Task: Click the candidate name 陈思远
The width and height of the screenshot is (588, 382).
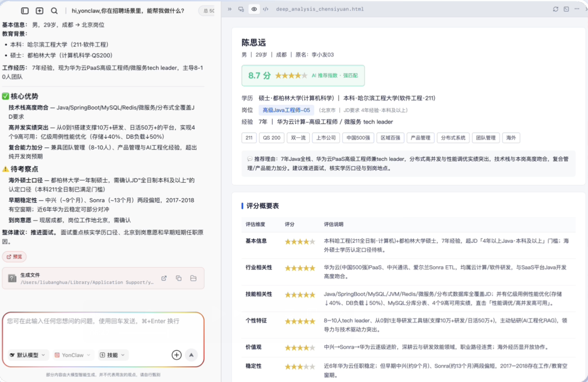Action: pyautogui.click(x=254, y=43)
